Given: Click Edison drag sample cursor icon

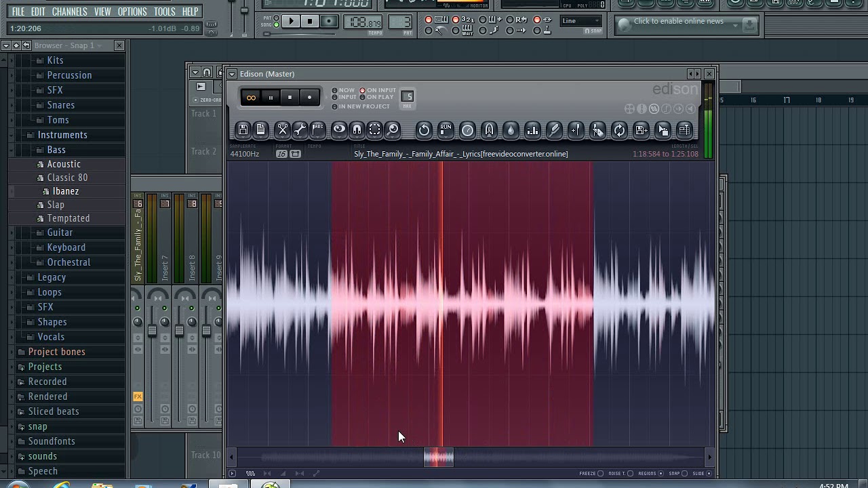Looking at the screenshot, I should [663, 129].
